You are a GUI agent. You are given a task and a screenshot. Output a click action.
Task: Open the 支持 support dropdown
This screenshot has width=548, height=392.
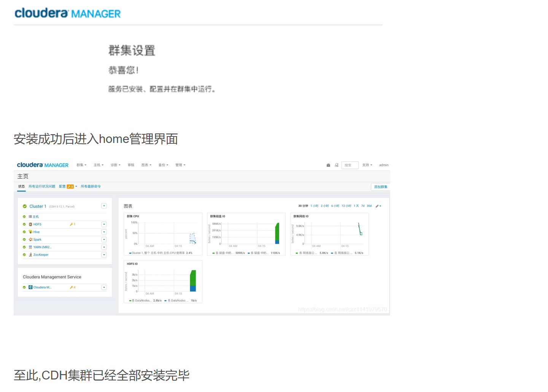pyautogui.click(x=367, y=165)
